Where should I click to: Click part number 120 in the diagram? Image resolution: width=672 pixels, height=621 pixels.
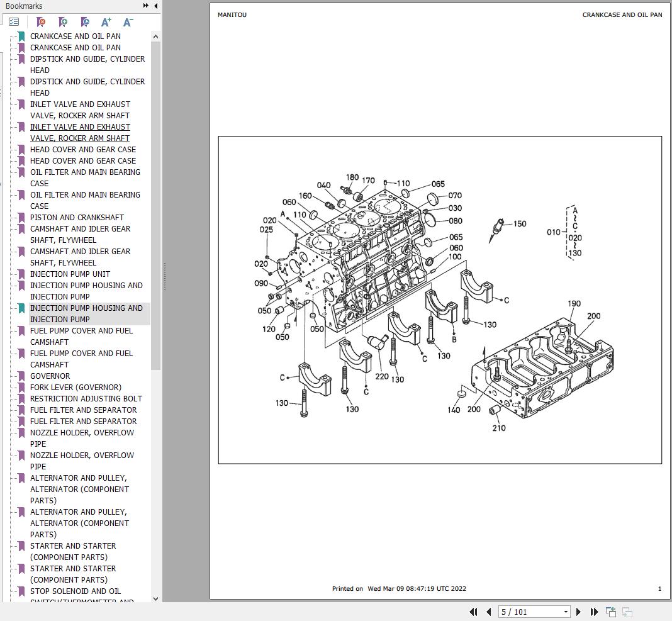269,329
